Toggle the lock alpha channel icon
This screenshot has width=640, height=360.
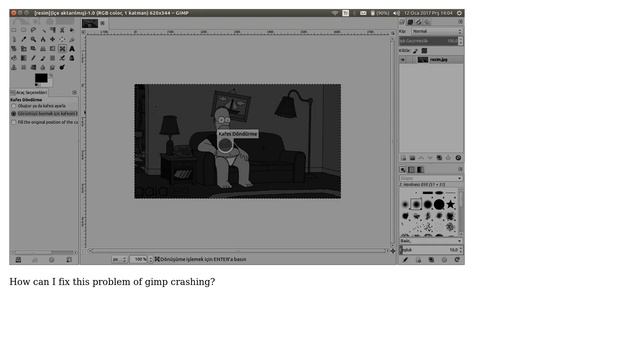(424, 51)
